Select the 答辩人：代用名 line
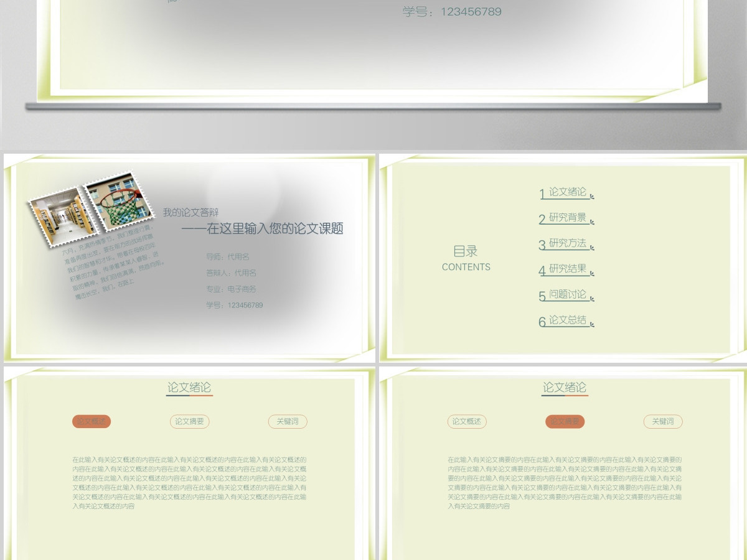The height and width of the screenshot is (560, 747). coord(232,273)
